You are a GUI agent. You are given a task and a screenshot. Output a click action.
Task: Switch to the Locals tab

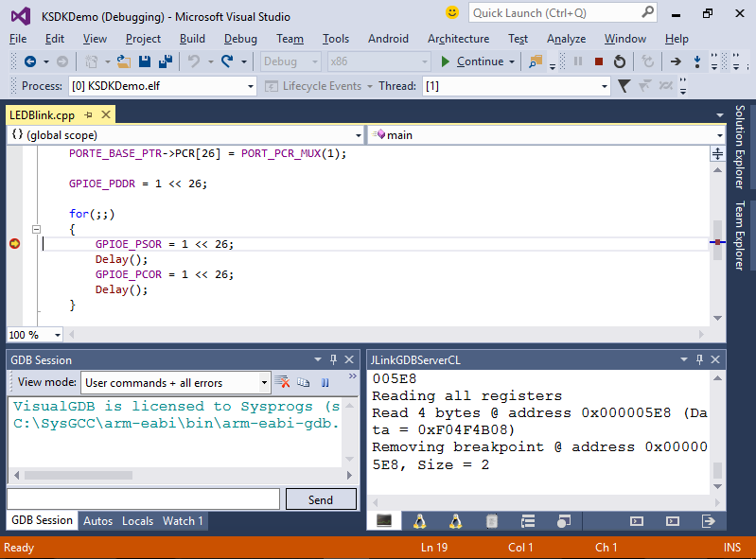click(137, 521)
